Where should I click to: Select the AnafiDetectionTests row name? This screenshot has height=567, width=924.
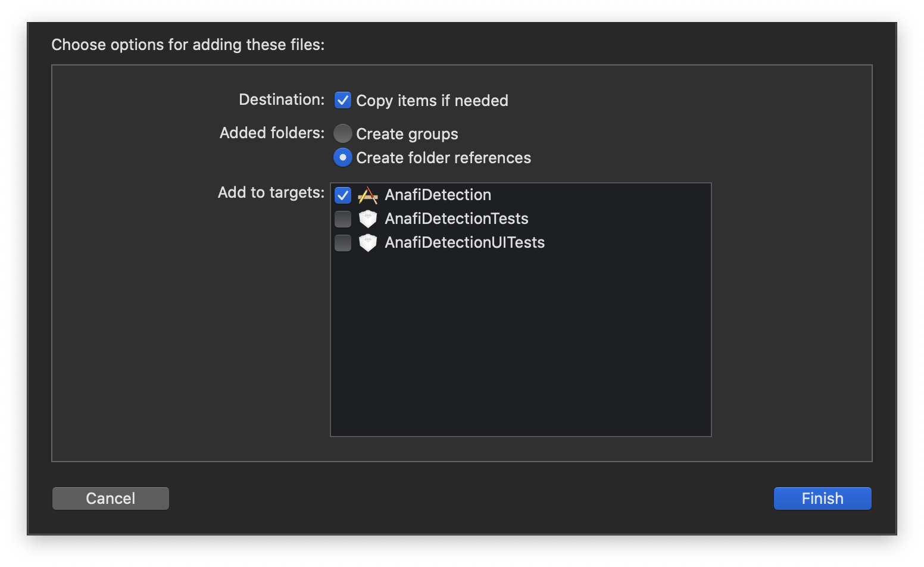(457, 219)
